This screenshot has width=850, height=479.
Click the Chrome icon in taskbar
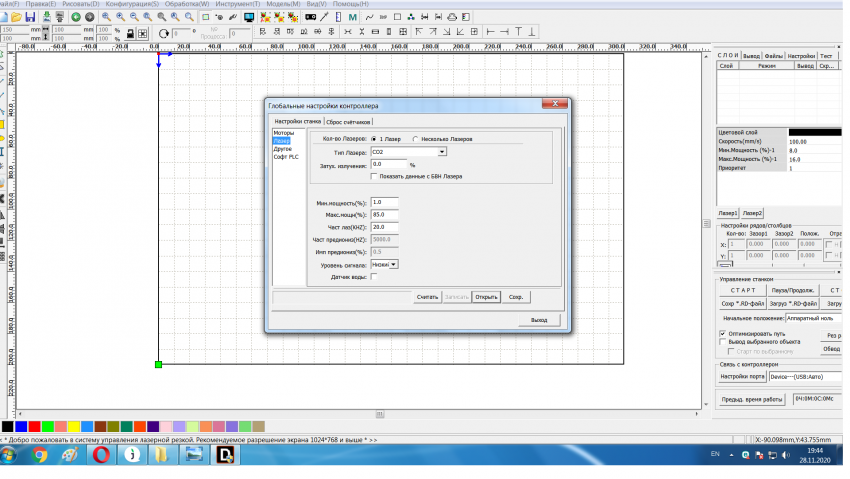click(40, 455)
